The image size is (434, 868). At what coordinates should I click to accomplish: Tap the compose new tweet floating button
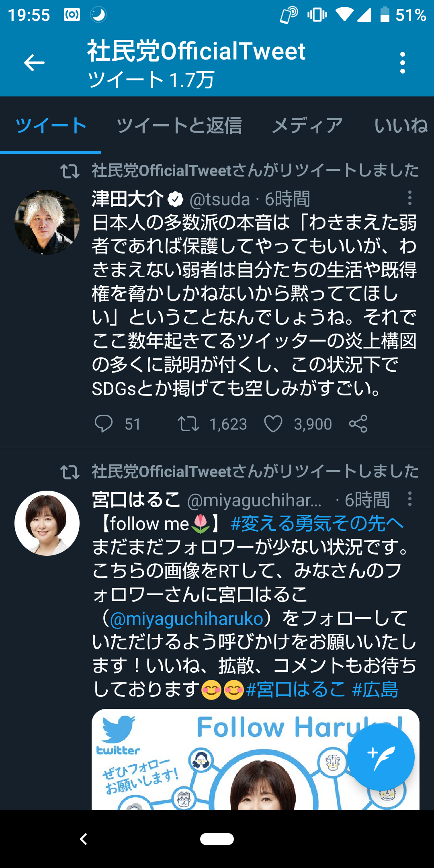(x=380, y=757)
